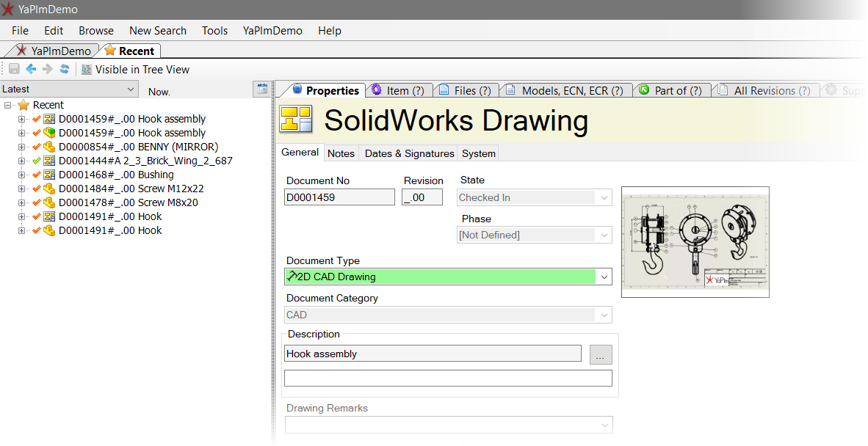The image size is (868, 446).
Task: Click part icon of Screw M8x20 row
Action: tap(49, 202)
